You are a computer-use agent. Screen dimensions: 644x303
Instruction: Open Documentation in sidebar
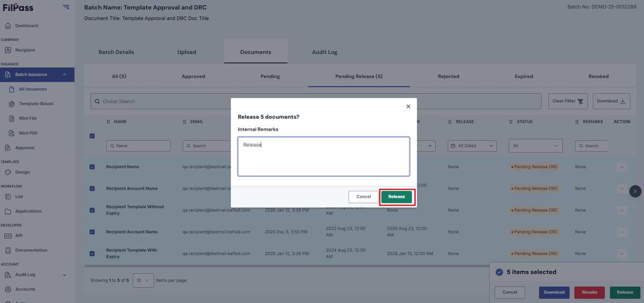[x=31, y=250]
